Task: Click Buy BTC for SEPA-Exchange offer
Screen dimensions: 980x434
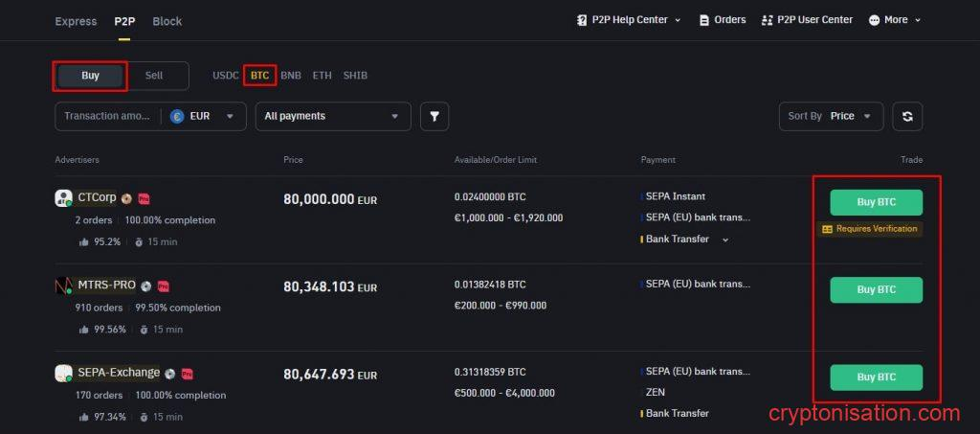Action: click(876, 377)
